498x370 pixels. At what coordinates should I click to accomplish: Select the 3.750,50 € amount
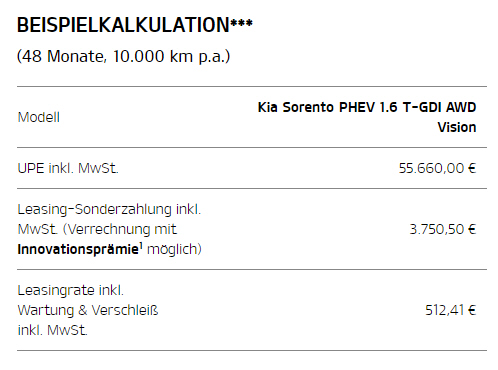click(x=443, y=229)
